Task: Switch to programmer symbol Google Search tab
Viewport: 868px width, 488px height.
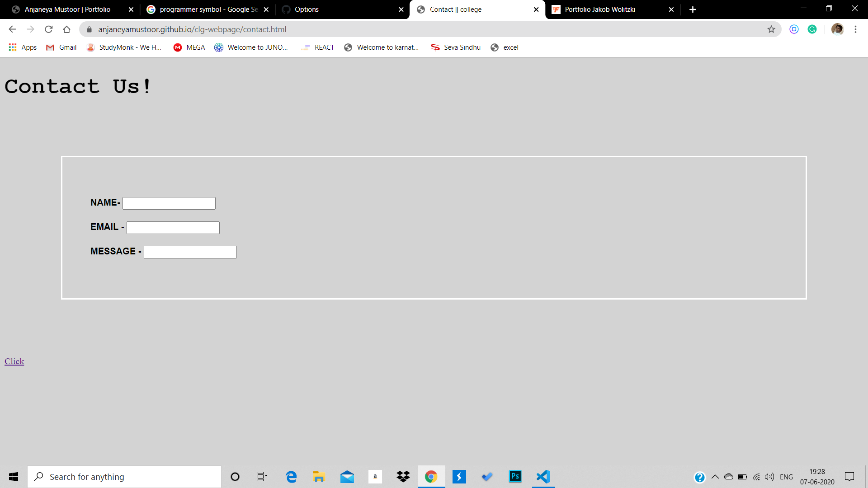Action: pyautogui.click(x=208, y=9)
